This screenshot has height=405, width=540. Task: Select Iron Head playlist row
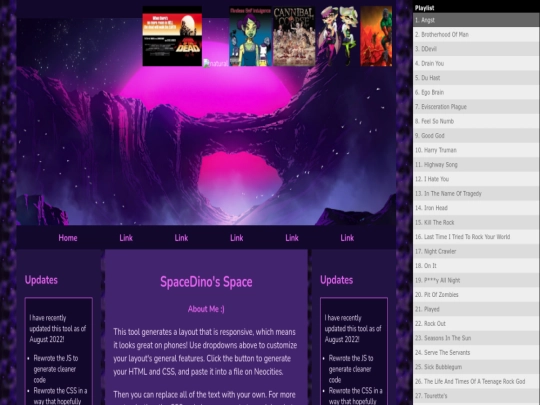[476, 208]
